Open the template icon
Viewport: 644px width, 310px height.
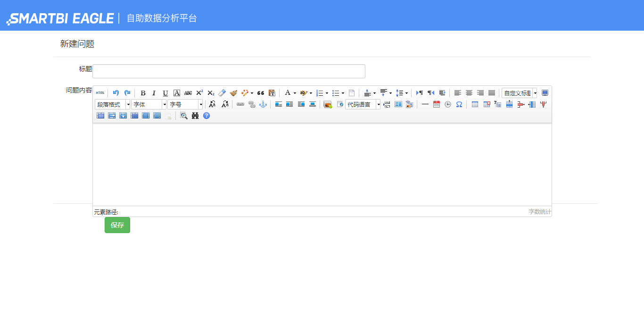coord(398,104)
